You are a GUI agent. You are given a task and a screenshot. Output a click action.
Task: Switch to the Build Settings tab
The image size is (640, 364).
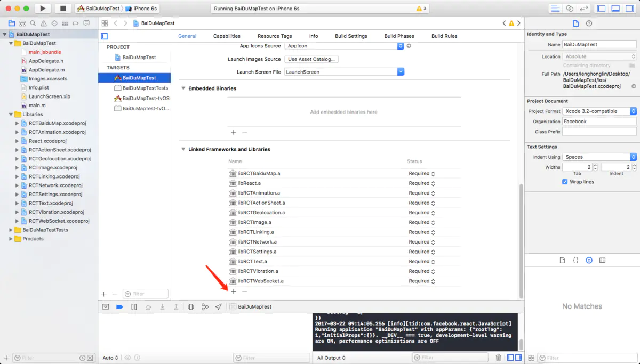point(351,36)
